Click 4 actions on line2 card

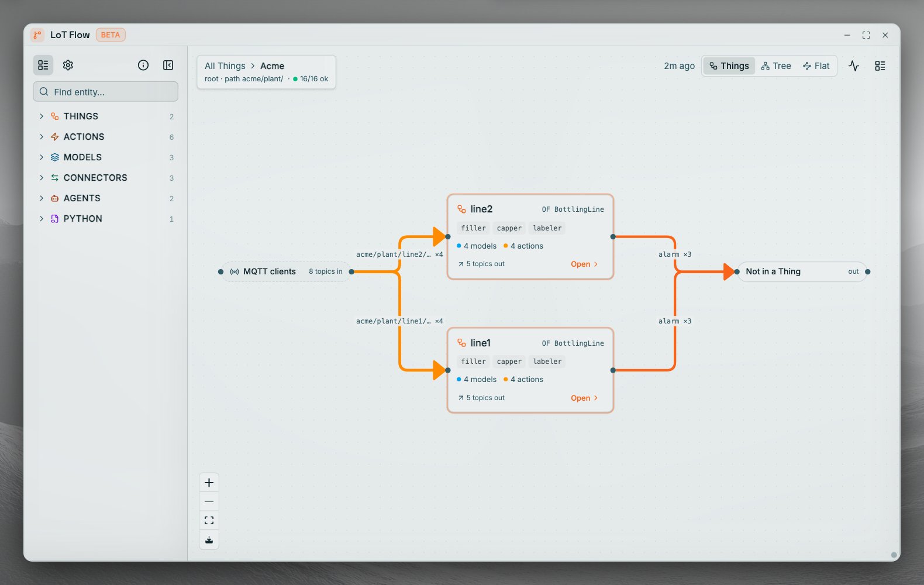(523, 246)
